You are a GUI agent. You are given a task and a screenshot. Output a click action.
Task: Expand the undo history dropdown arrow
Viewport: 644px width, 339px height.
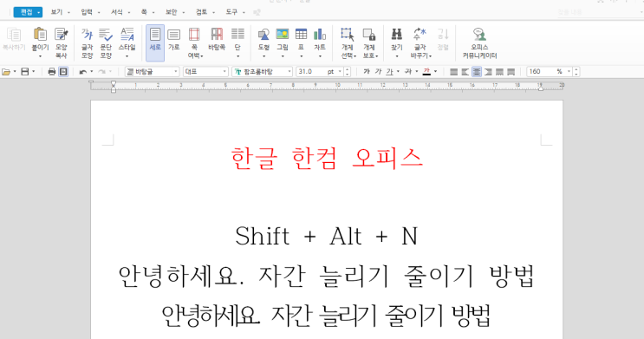click(92, 71)
